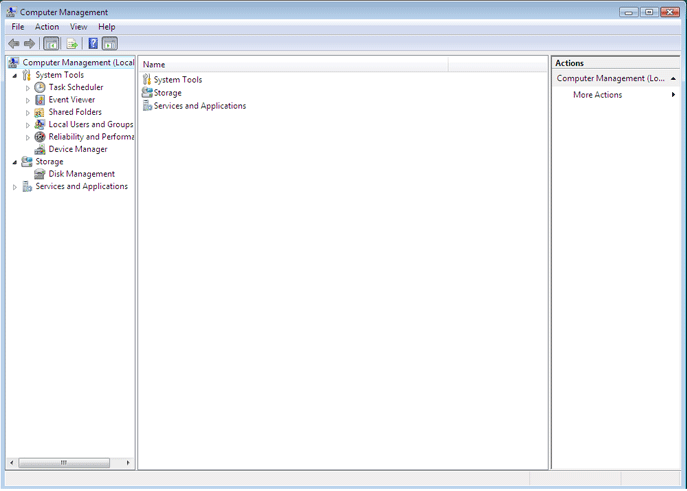Select Computer Management (Local root label
The image size is (687, 491).
pyautogui.click(x=78, y=63)
